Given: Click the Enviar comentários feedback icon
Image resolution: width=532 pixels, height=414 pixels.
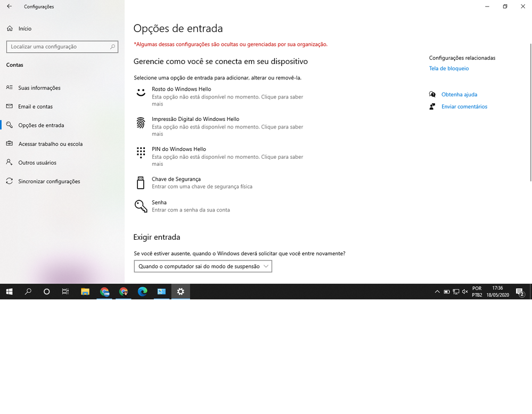Looking at the screenshot, I should [432, 107].
